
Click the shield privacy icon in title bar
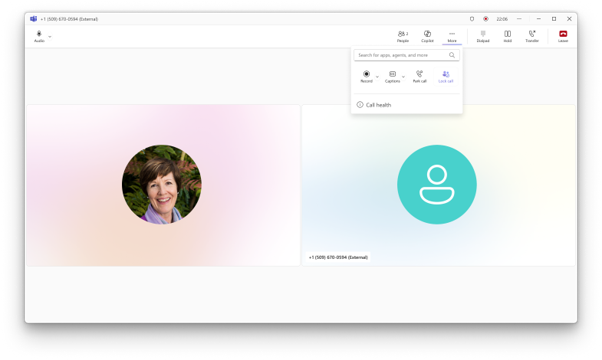[472, 19]
